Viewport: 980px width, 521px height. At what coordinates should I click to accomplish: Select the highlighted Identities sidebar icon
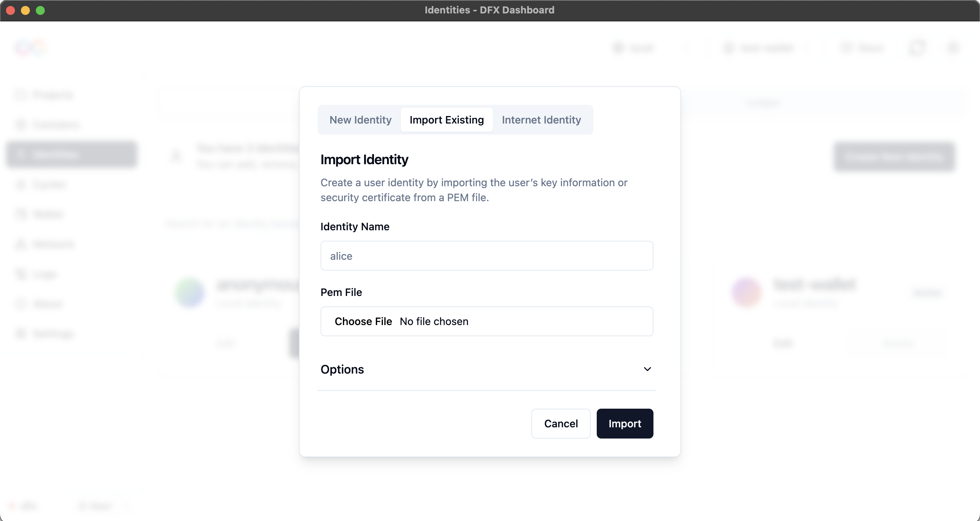tap(21, 154)
